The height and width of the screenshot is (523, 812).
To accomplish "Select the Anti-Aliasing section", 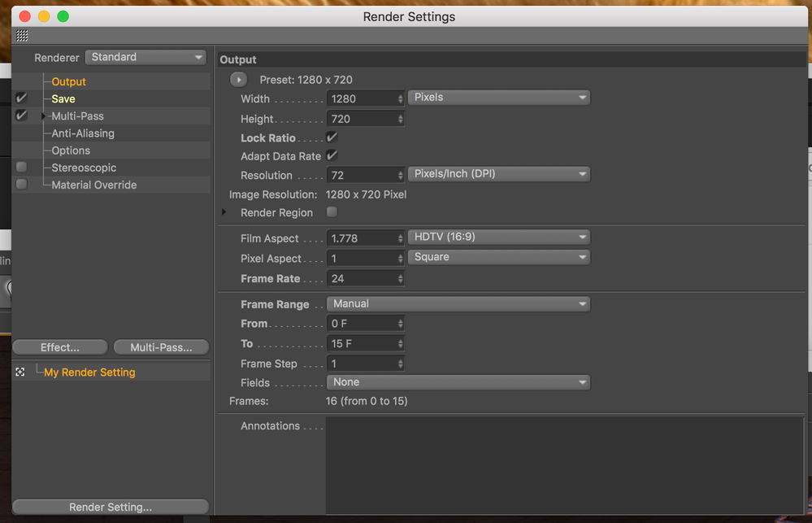I will (83, 133).
